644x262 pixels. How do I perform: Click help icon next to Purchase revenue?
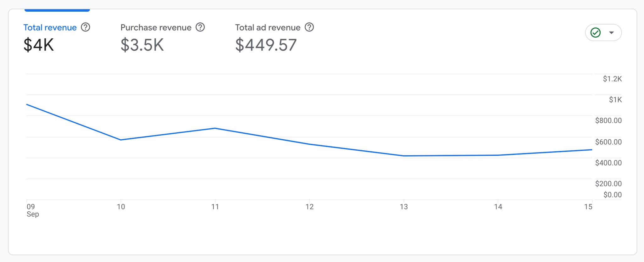click(200, 27)
